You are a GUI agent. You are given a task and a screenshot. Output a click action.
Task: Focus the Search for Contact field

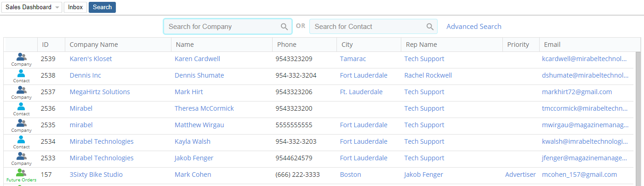368,27
